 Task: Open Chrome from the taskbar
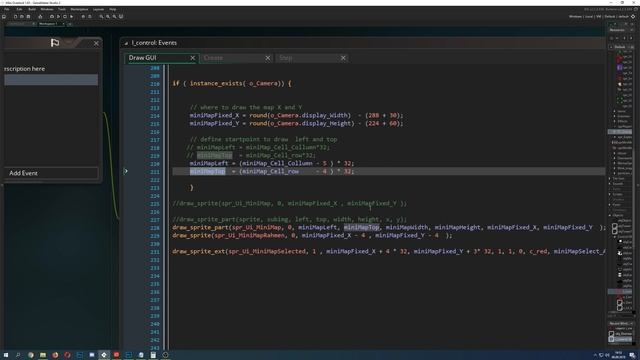[31, 355]
